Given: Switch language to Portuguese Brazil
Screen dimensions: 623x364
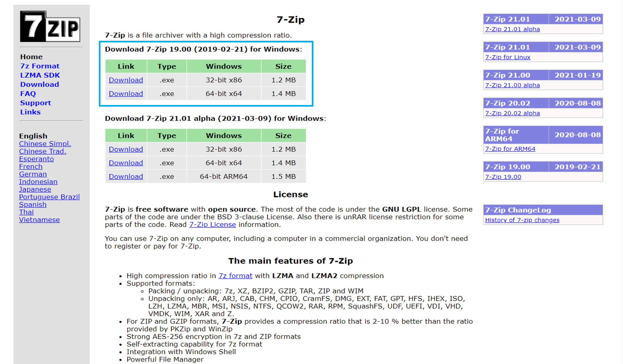Looking at the screenshot, I should pos(49,197).
